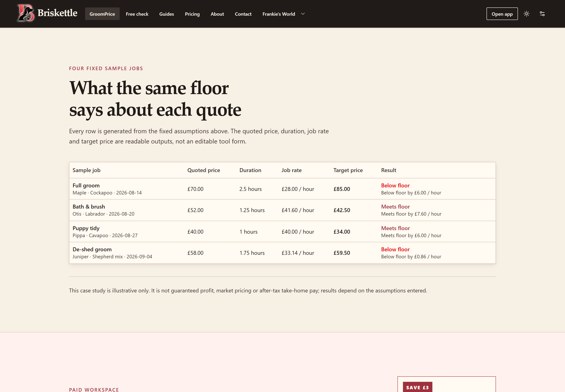Click the De-shed groom job name

pyautogui.click(x=92, y=249)
